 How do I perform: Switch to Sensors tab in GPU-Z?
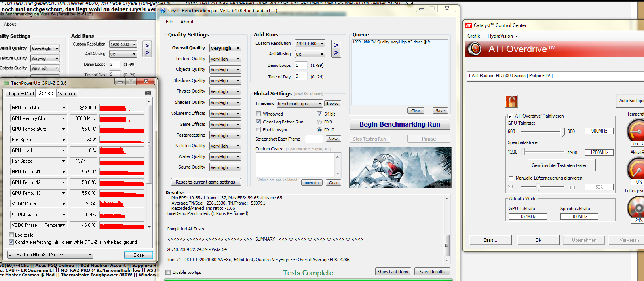(x=46, y=93)
